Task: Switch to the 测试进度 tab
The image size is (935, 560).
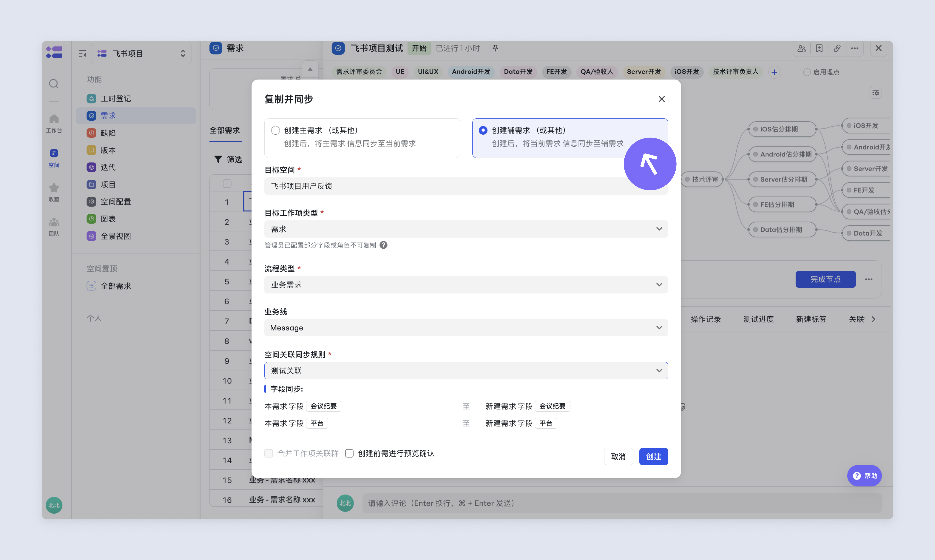Action: [758, 319]
